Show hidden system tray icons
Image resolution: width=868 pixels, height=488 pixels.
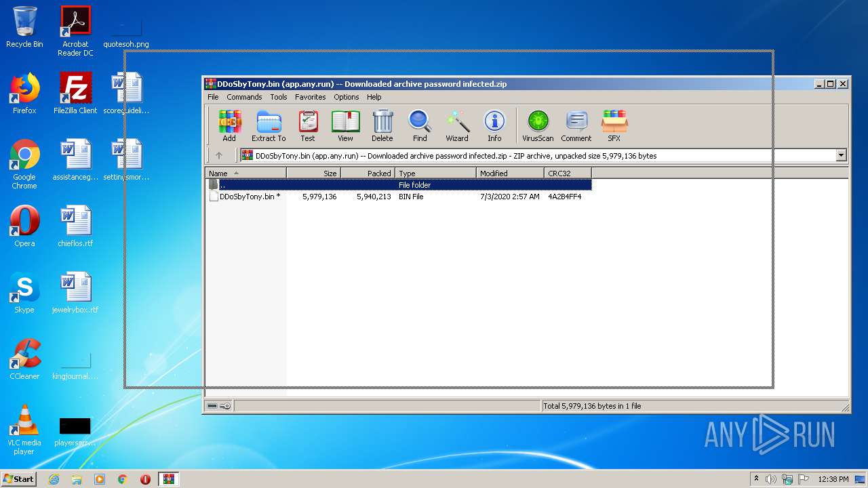[756, 479]
